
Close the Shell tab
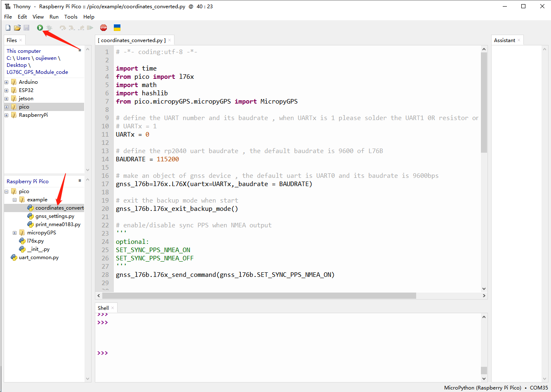(x=113, y=308)
